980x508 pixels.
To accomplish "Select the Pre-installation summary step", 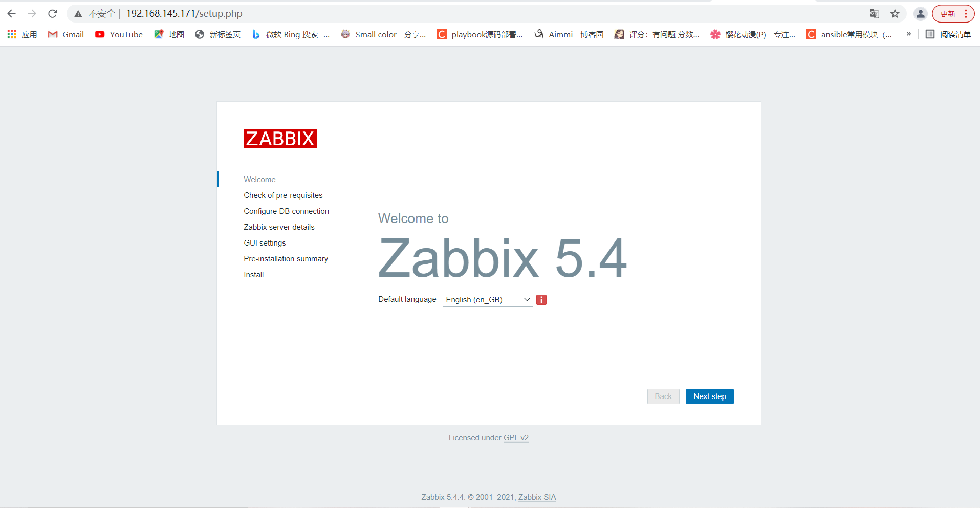I will click(286, 259).
